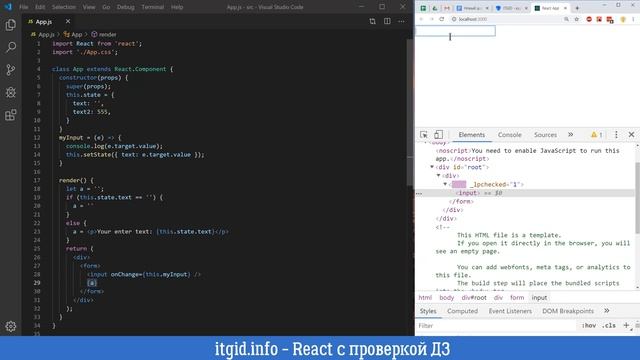Open the Selection menu
This screenshot has width=640, height=360.
coord(64,7)
